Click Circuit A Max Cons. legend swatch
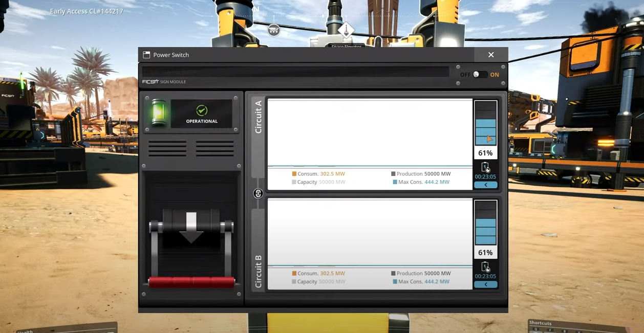This screenshot has height=333, width=644. [395, 182]
